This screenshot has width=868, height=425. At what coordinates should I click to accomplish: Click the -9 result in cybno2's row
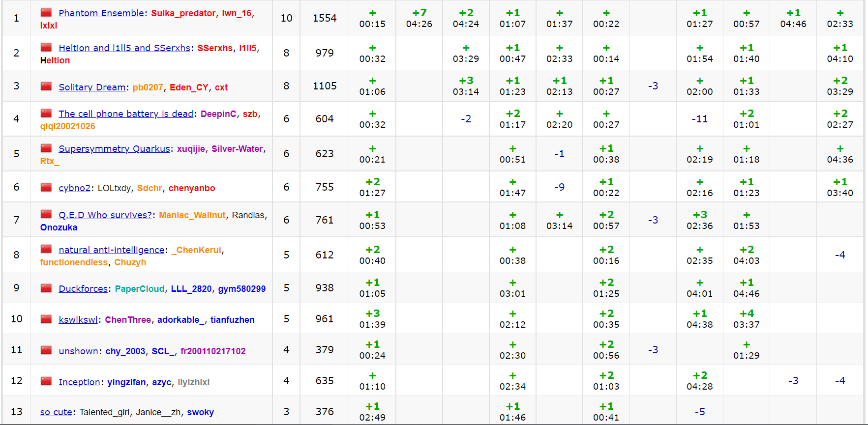coord(559,187)
